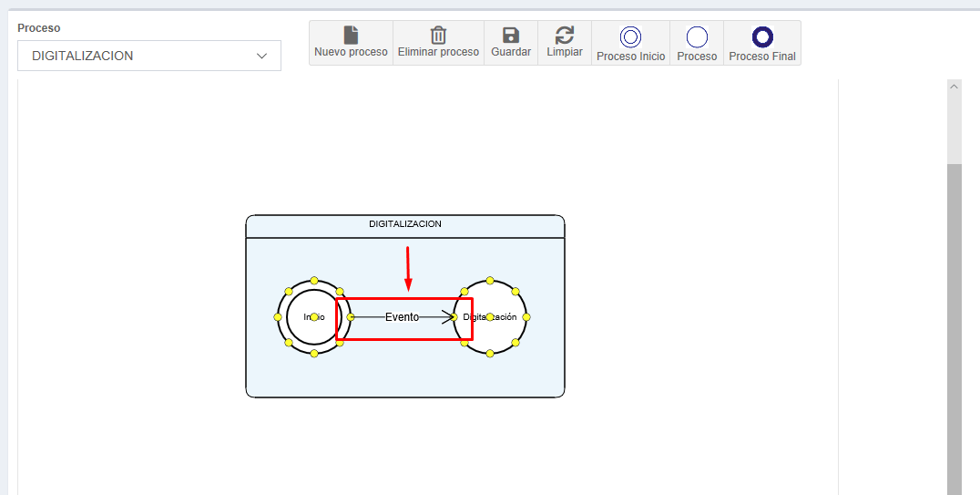The image size is (980, 495).
Task: Click the Evento transition label
Action: 402,317
